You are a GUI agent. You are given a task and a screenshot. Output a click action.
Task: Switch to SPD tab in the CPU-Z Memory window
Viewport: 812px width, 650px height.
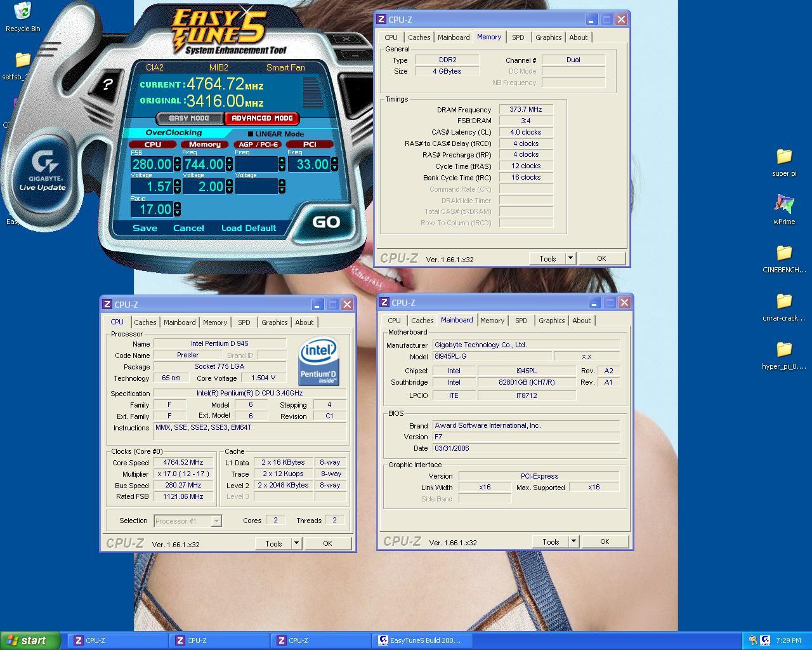[x=518, y=37]
